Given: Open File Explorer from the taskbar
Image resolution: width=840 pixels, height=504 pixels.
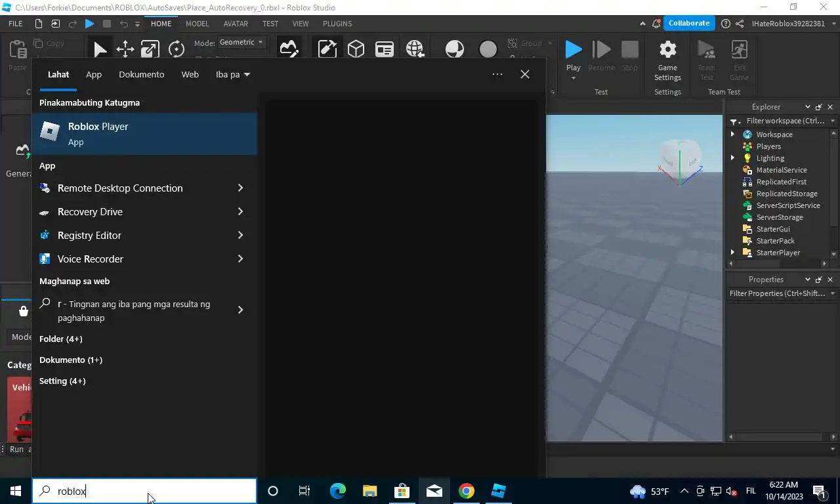Looking at the screenshot, I should [369, 491].
